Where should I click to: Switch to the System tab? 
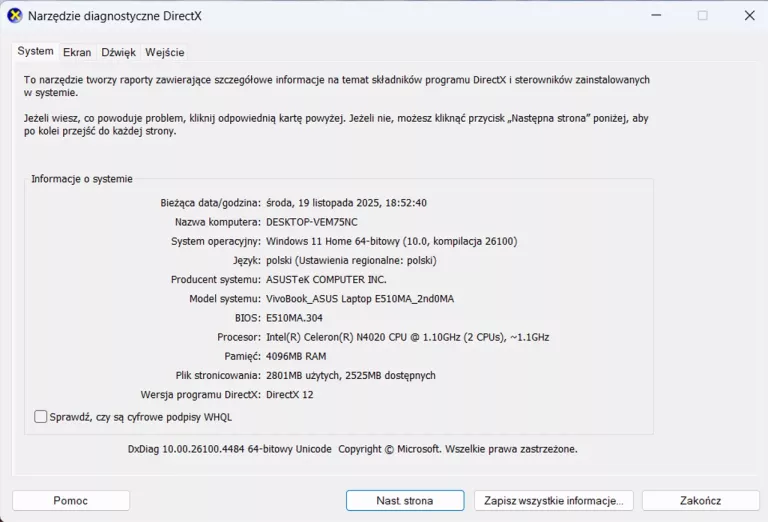(x=36, y=52)
